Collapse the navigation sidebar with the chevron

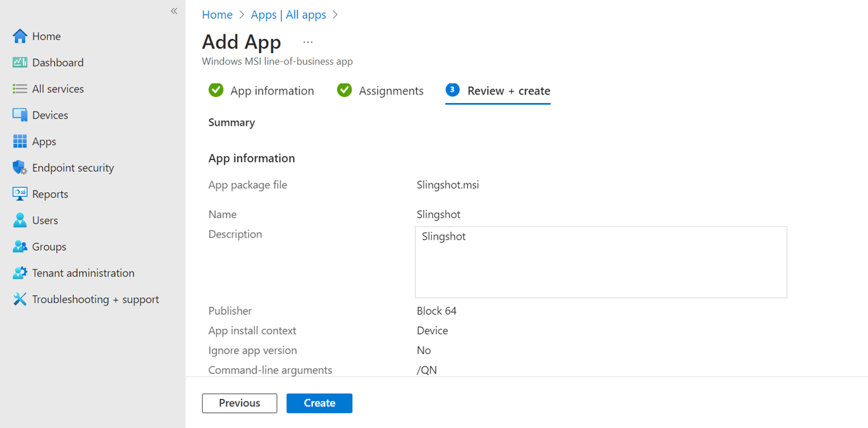click(174, 10)
